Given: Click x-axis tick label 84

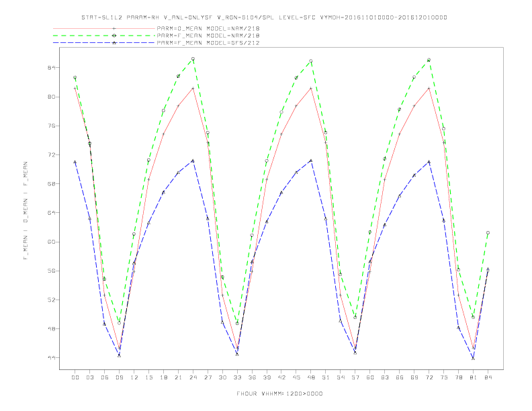Looking at the screenshot, I should pyautogui.click(x=488, y=377).
